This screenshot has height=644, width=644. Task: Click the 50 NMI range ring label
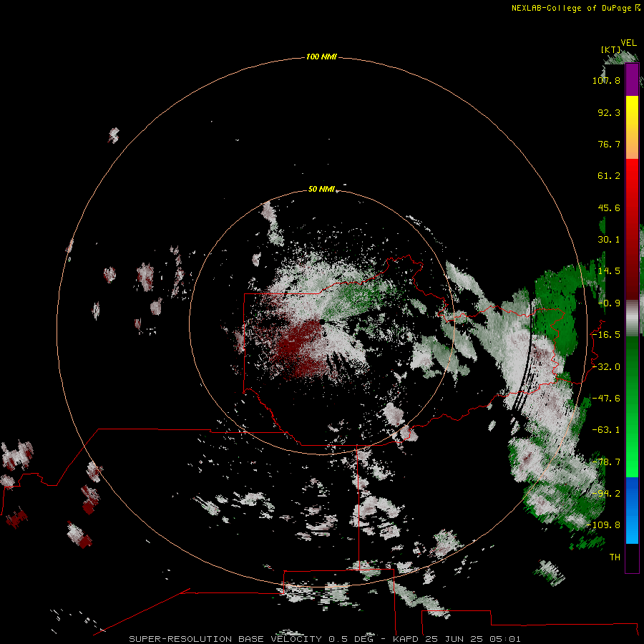click(x=321, y=190)
